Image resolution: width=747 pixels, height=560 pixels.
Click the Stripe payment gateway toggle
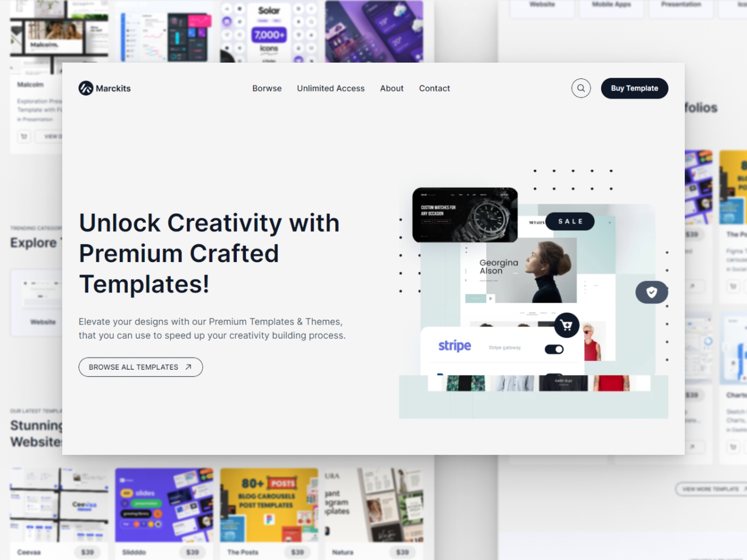click(x=553, y=347)
